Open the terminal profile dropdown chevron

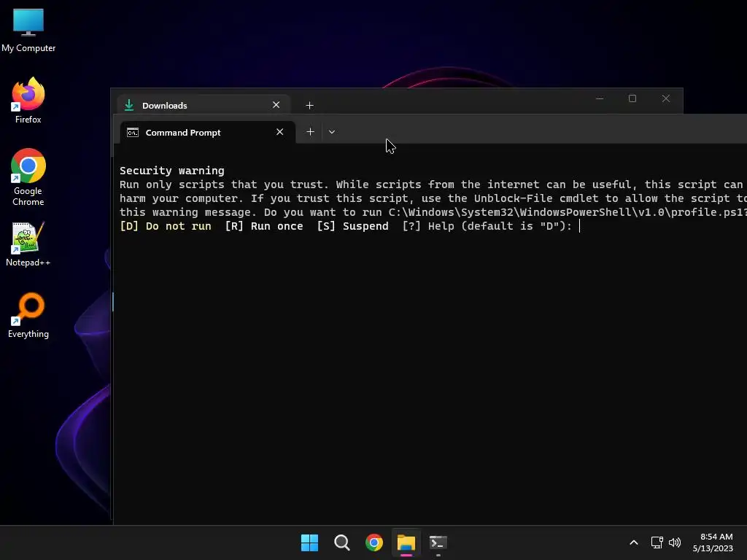(x=332, y=132)
